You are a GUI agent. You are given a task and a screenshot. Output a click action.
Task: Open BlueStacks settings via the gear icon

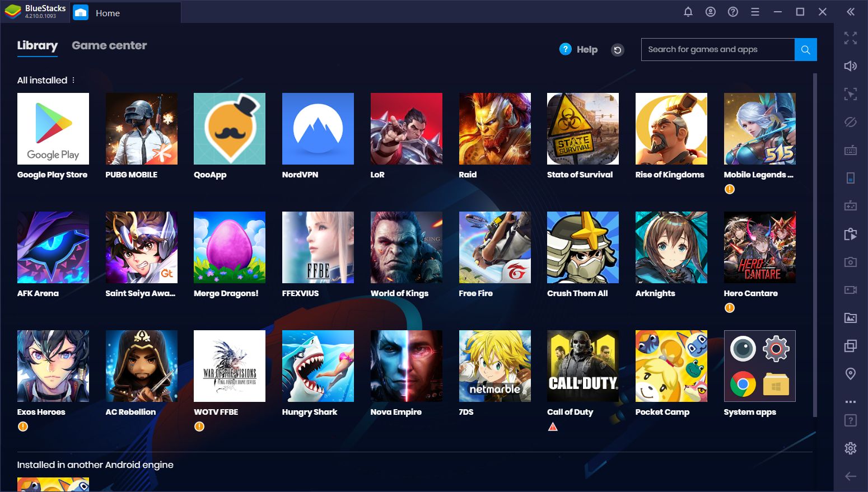coord(850,448)
